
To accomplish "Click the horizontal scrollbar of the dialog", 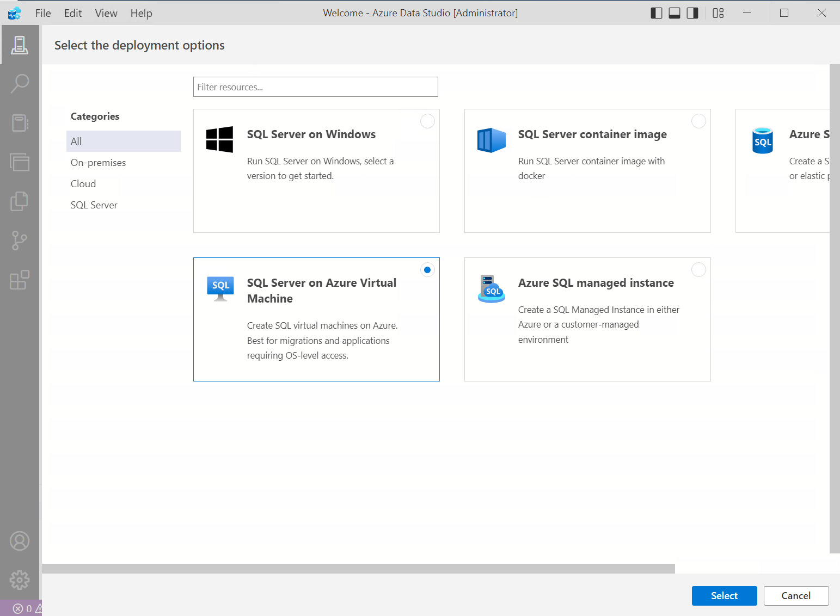I will (x=358, y=569).
